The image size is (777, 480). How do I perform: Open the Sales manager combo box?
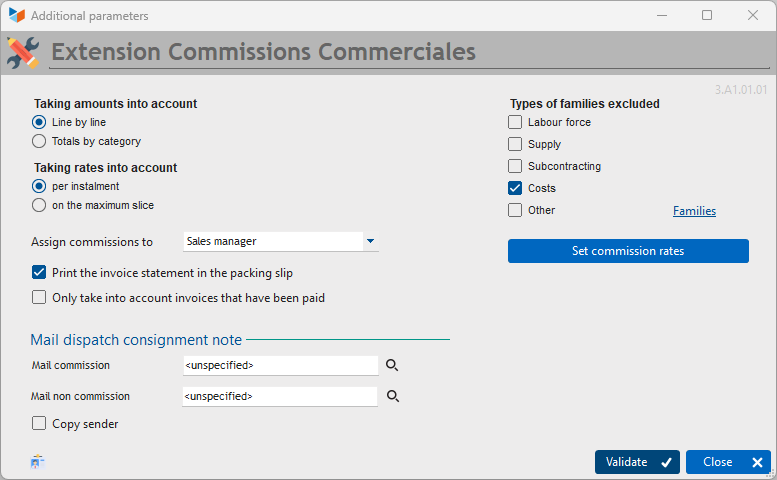coord(281,241)
